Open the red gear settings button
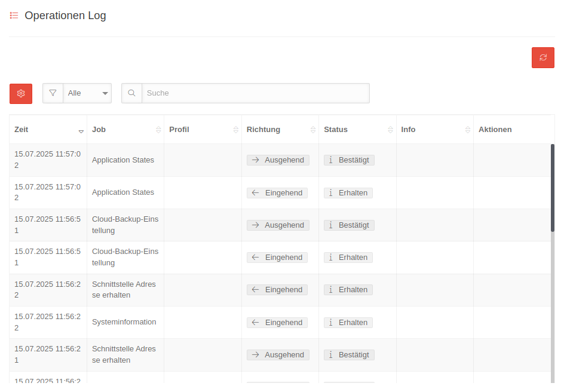Image resolution: width=564 pixels, height=392 pixels. tap(21, 93)
